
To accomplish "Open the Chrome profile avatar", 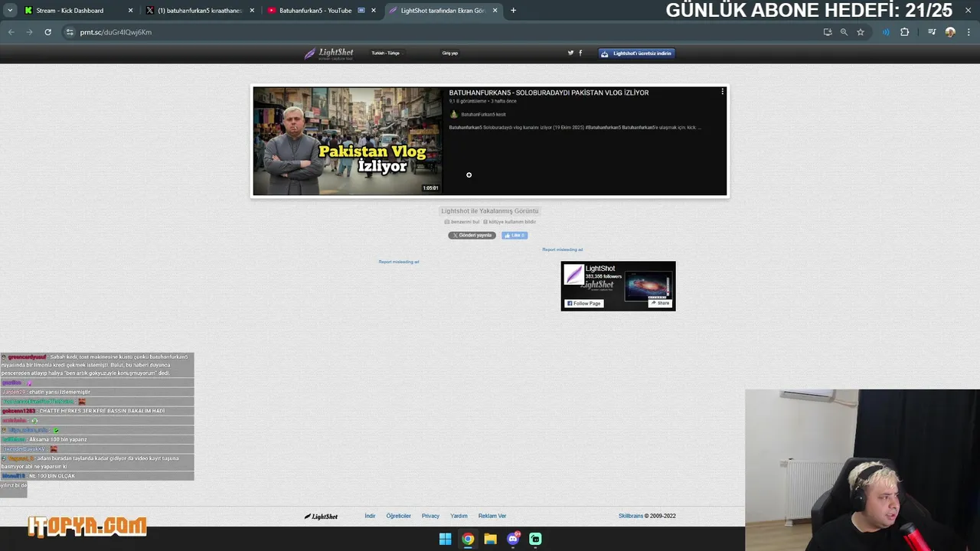I will [950, 32].
